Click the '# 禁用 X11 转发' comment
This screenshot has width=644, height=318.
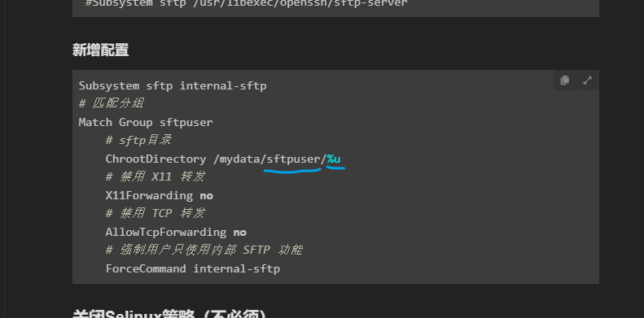[x=155, y=176]
